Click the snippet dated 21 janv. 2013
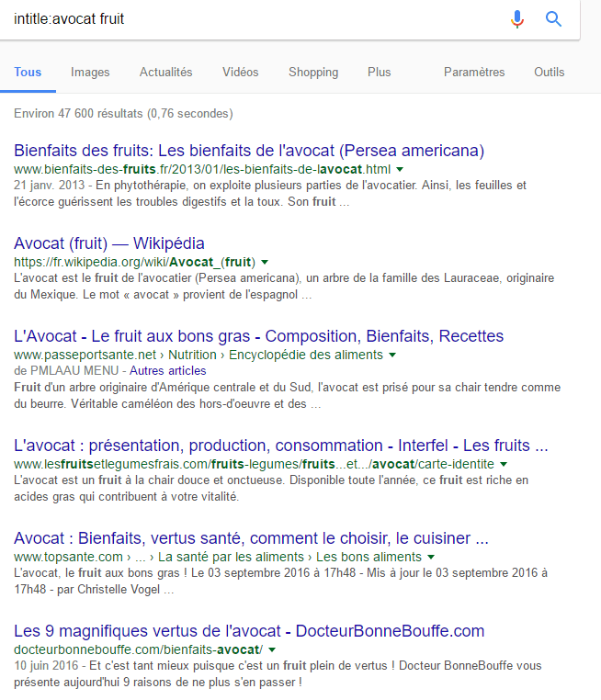The height and width of the screenshot is (700, 601). [270, 194]
